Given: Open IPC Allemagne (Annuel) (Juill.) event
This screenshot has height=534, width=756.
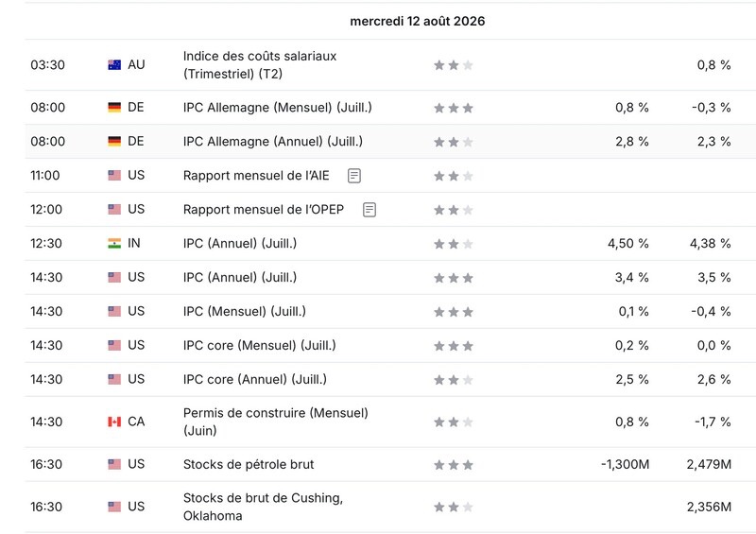Looking at the screenshot, I should (273, 142).
